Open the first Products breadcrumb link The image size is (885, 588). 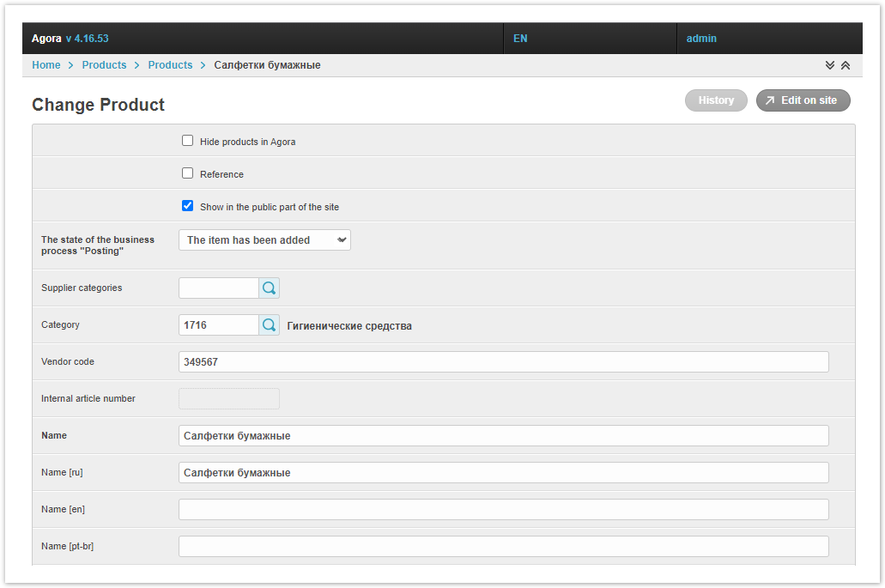pyautogui.click(x=104, y=65)
